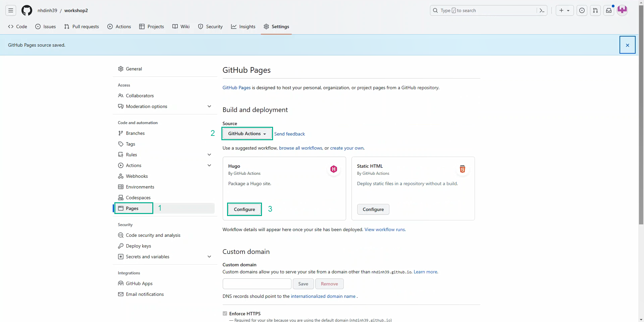
Task: Follow the View workflow runs link
Action: [x=385, y=229]
